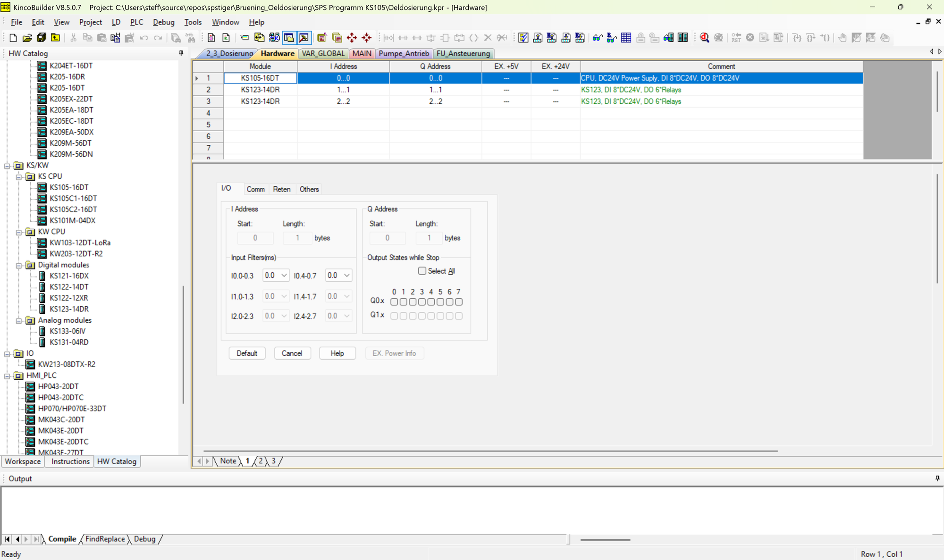Expand the Analog modules node
The width and height of the screenshot is (944, 560).
(19, 320)
